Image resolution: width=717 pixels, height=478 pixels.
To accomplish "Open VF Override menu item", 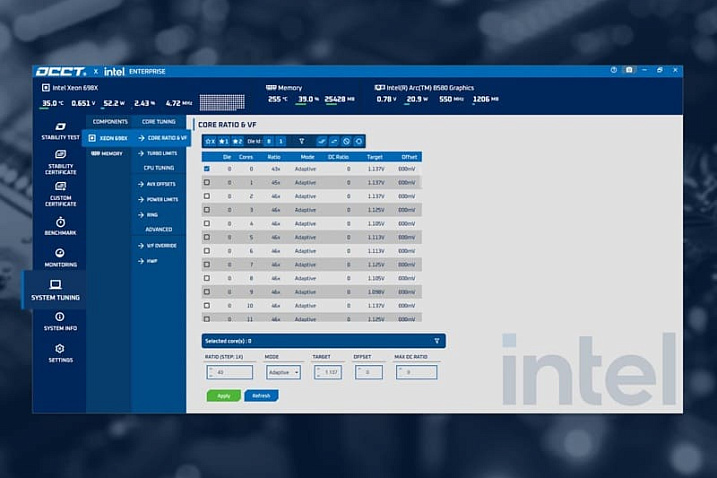I will pyautogui.click(x=157, y=246).
